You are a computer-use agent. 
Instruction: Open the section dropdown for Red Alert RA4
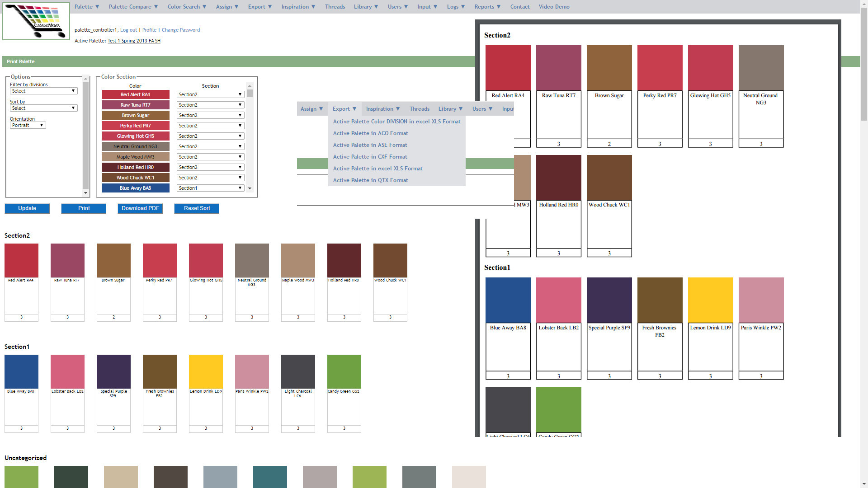pyautogui.click(x=210, y=94)
